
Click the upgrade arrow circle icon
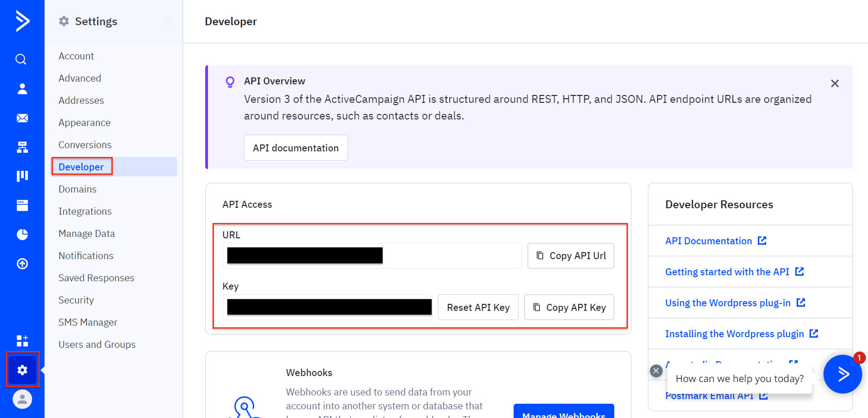click(x=22, y=264)
